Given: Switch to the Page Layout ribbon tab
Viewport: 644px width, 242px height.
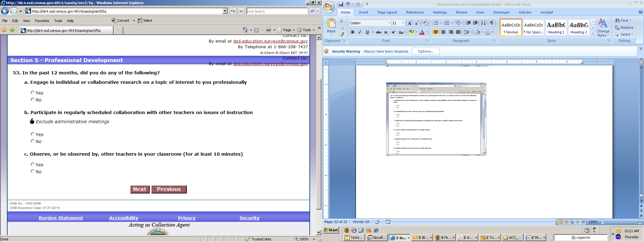Looking at the screenshot, I should click(x=387, y=12).
